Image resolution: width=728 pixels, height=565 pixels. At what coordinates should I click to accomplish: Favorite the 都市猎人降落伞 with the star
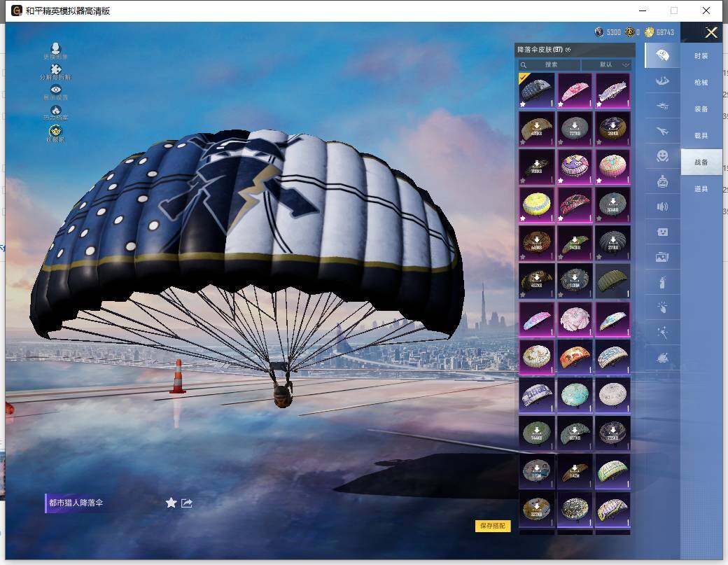[x=171, y=503]
